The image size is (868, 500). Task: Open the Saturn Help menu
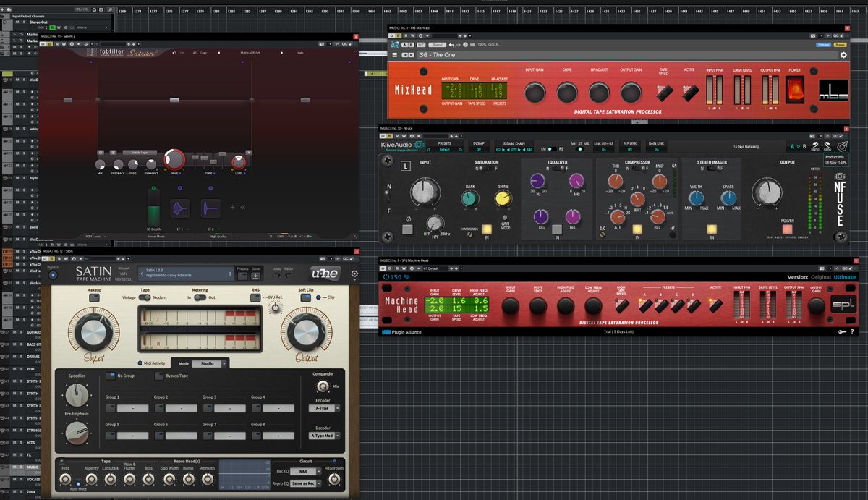click(x=300, y=53)
